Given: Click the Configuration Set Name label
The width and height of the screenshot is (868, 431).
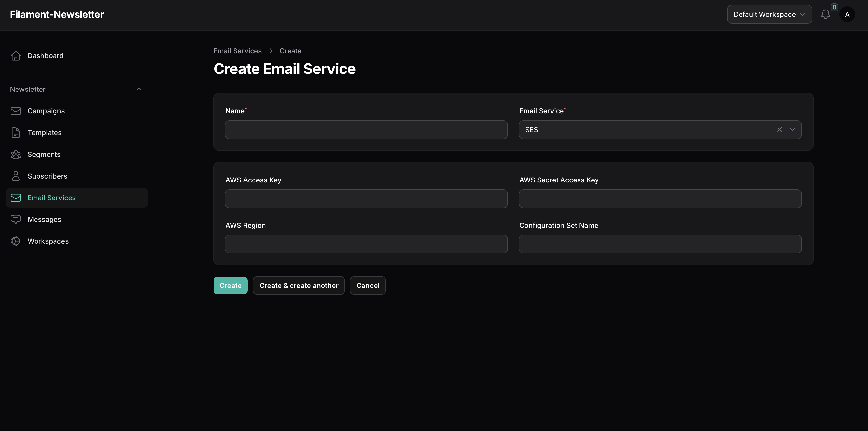Looking at the screenshot, I should [x=558, y=225].
